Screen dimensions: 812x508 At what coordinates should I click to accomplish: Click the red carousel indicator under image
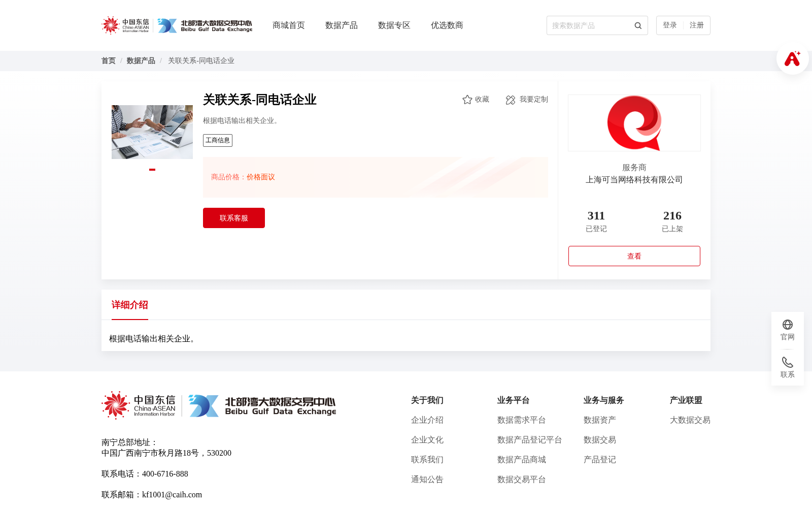pos(152,170)
